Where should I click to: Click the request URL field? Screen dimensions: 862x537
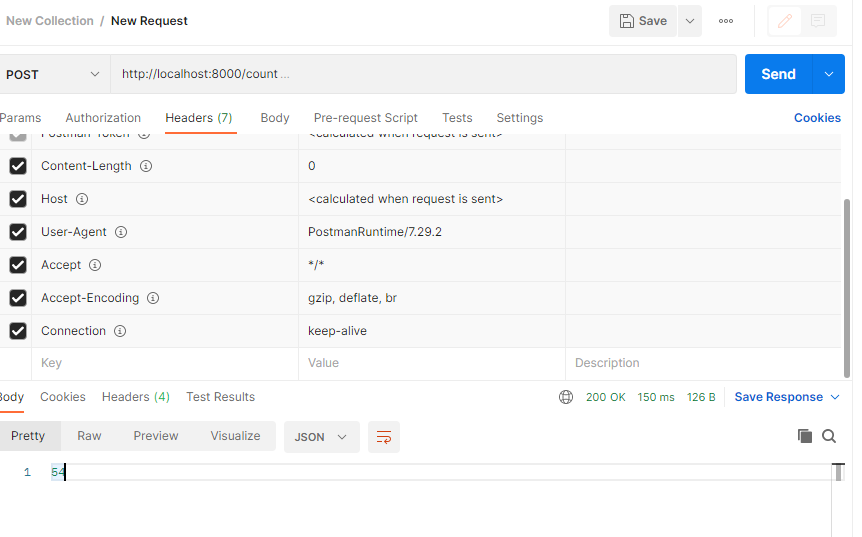coord(423,74)
